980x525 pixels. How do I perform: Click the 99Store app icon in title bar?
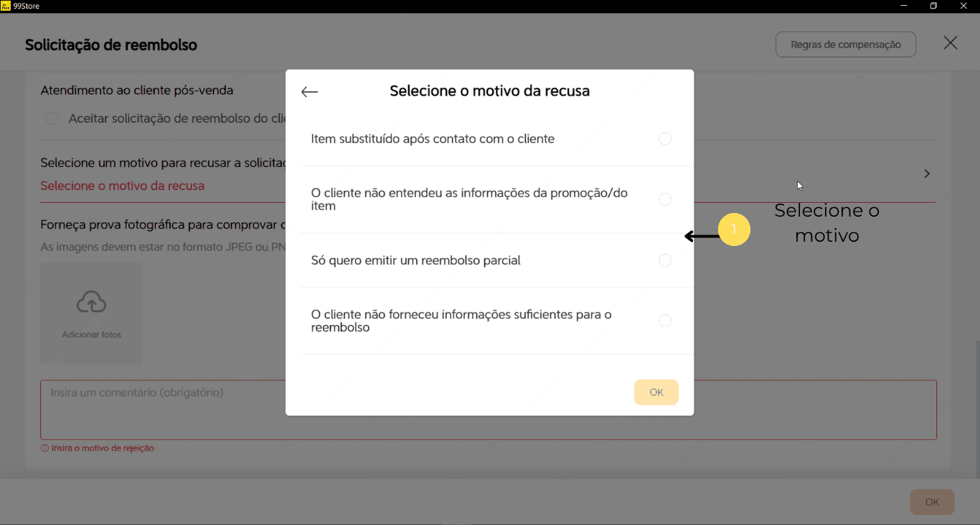(x=6, y=6)
